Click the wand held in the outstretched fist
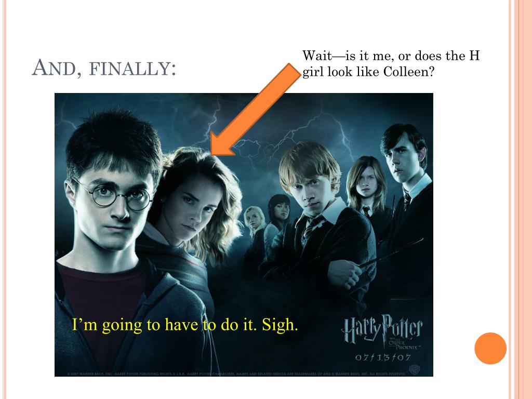The height and width of the screenshot is (399, 532). tap(391, 253)
